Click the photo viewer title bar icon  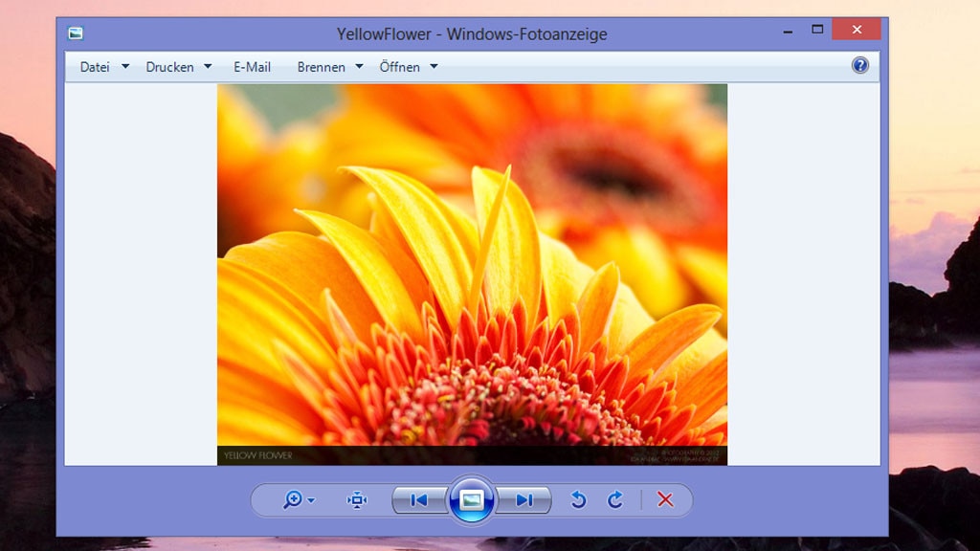tap(75, 32)
